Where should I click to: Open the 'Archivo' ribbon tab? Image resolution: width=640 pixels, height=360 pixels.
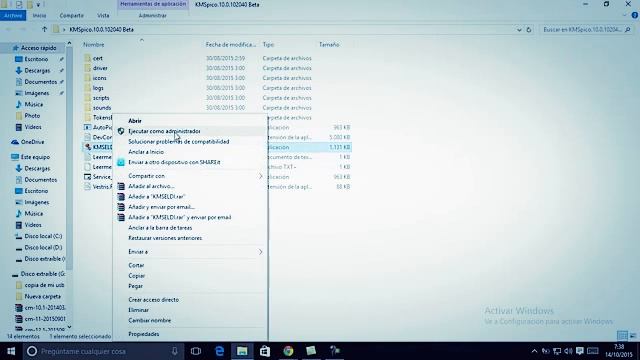[x=13, y=16]
